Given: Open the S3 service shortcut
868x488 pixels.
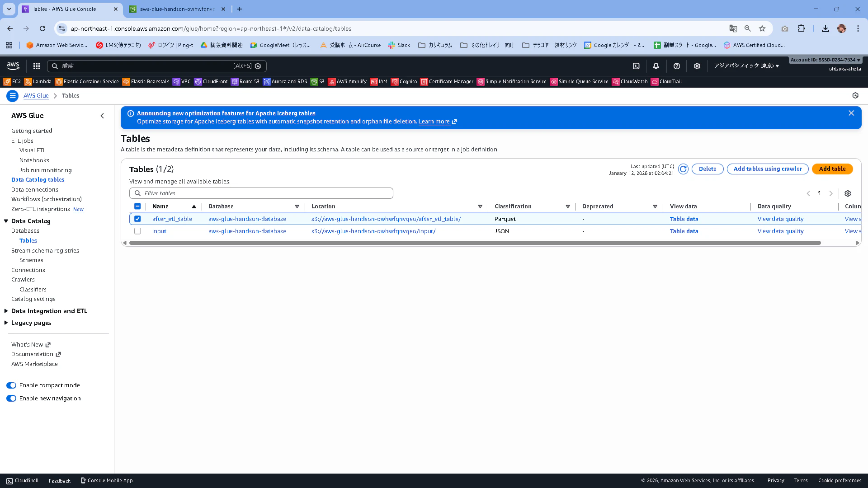Looking at the screenshot, I should click(x=318, y=82).
